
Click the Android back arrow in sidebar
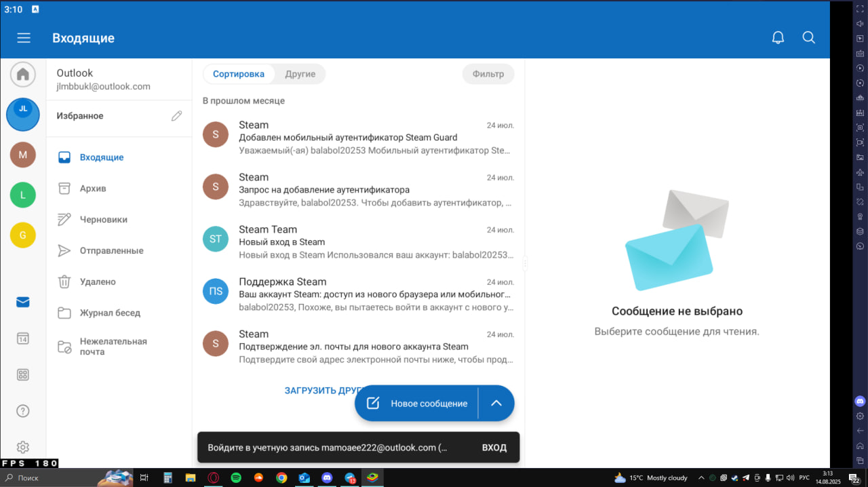[860, 431]
